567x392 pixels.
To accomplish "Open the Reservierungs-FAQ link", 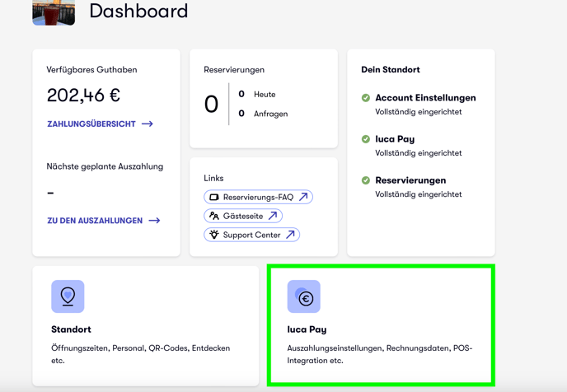I will (x=258, y=197).
